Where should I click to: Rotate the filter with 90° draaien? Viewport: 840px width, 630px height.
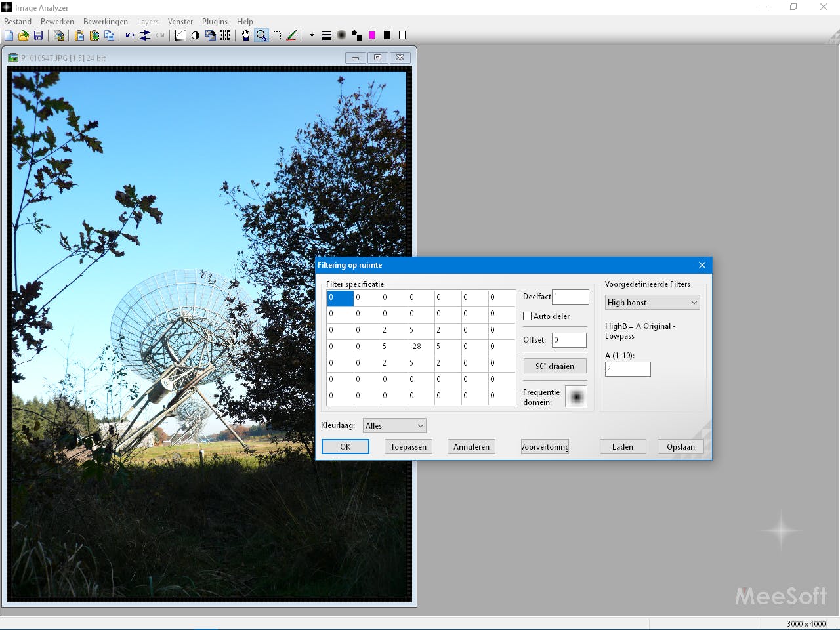555,366
